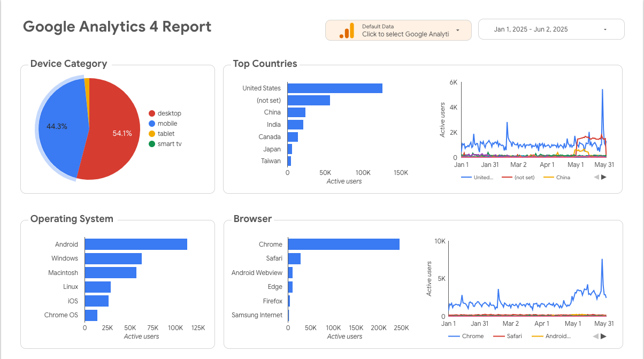The image size is (644, 359).
Task: Open the date range Jan 1 - Jun 2, 2025 picker
Action: tap(551, 29)
